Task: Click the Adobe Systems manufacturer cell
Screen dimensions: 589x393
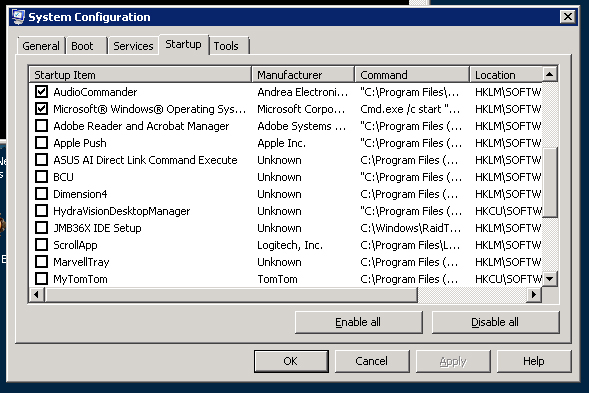Action: tap(302, 126)
